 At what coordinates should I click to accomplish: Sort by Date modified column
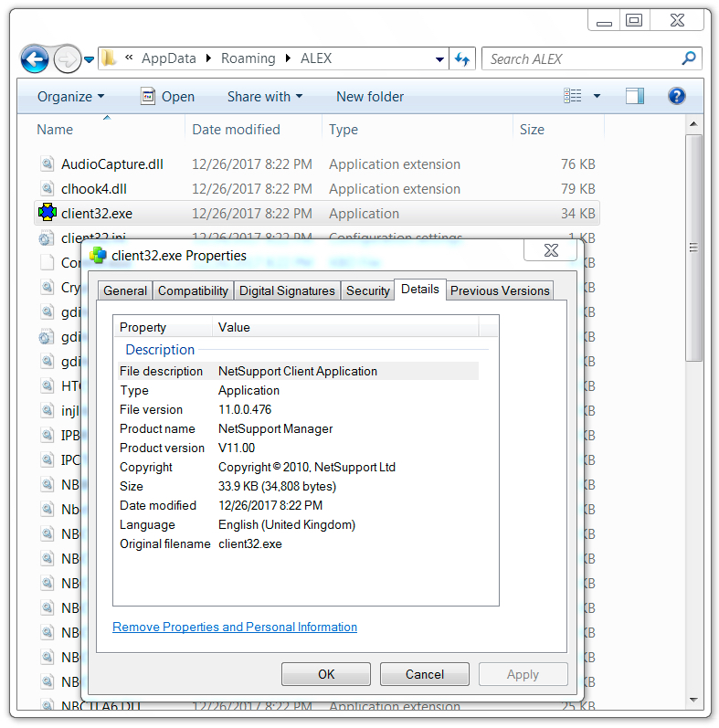click(x=236, y=130)
